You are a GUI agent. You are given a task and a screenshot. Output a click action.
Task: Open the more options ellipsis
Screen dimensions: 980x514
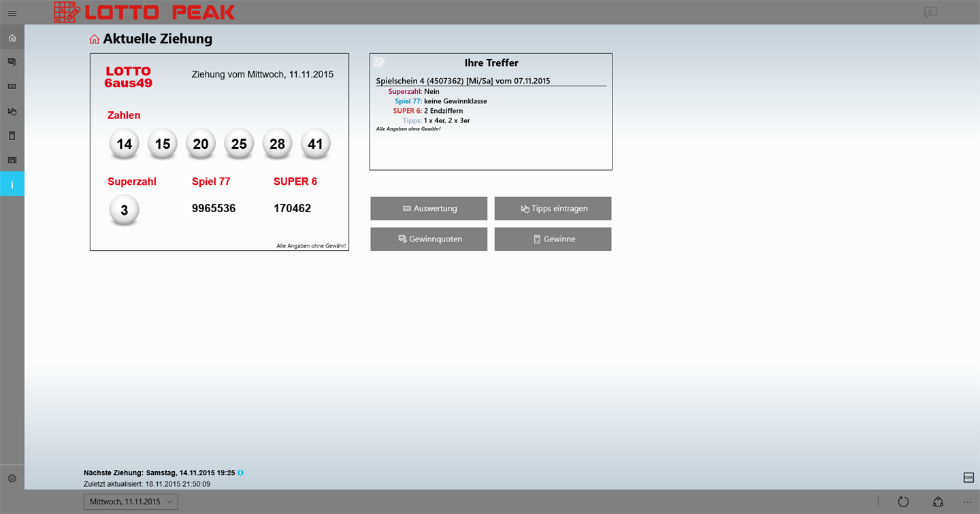tap(968, 502)
